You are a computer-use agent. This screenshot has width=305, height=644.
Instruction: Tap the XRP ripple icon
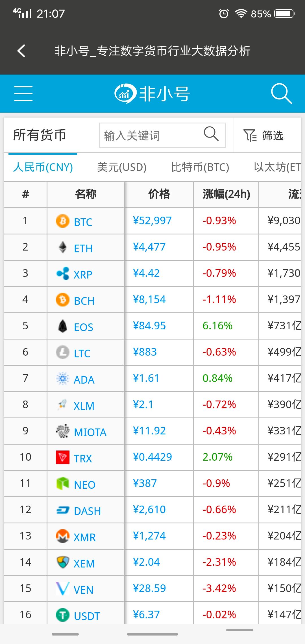[x=63, y=273]
